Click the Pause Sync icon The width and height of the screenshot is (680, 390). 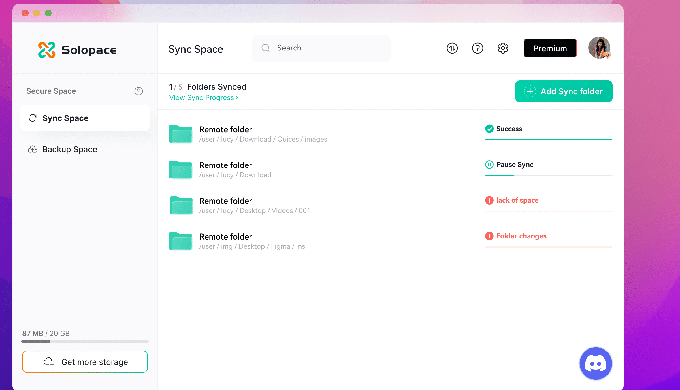pyautogui.click(x=489, y=164)
